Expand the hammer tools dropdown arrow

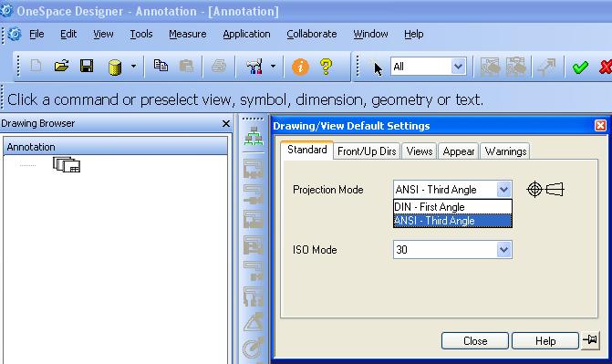coord(274,66)
